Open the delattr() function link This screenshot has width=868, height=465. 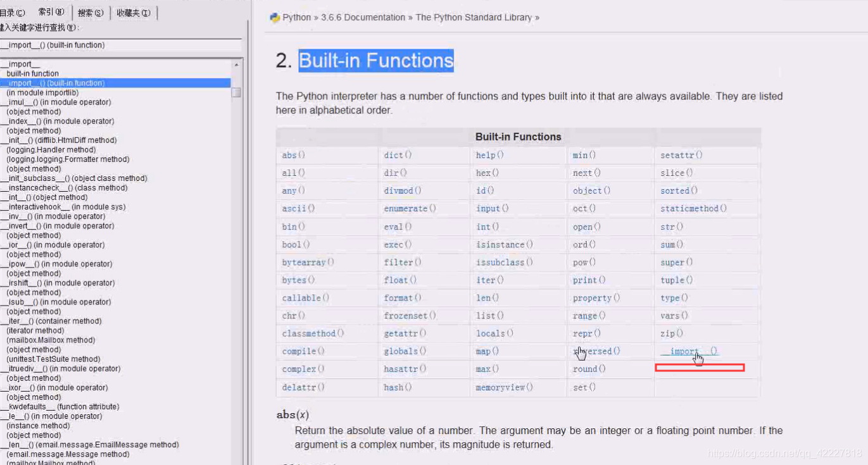pyautogui.click(x=303, y=387)
